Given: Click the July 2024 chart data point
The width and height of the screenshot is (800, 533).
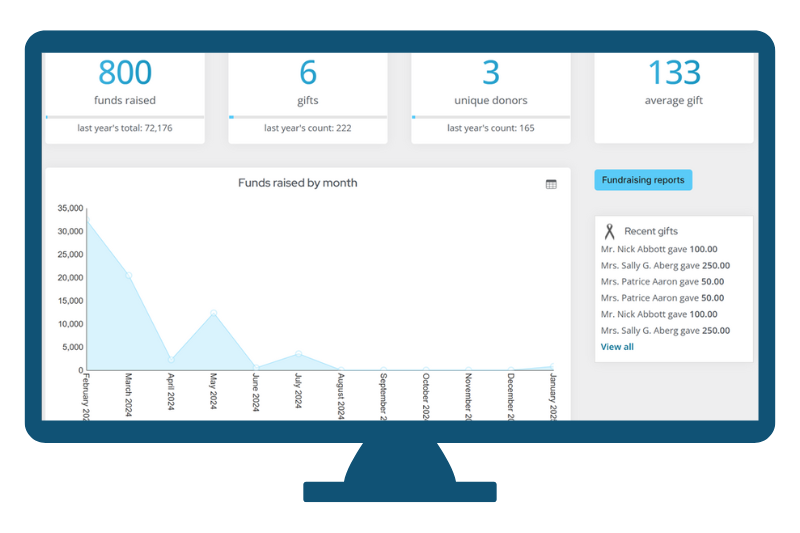Looking at the screenshot, I should click(298, 354).
